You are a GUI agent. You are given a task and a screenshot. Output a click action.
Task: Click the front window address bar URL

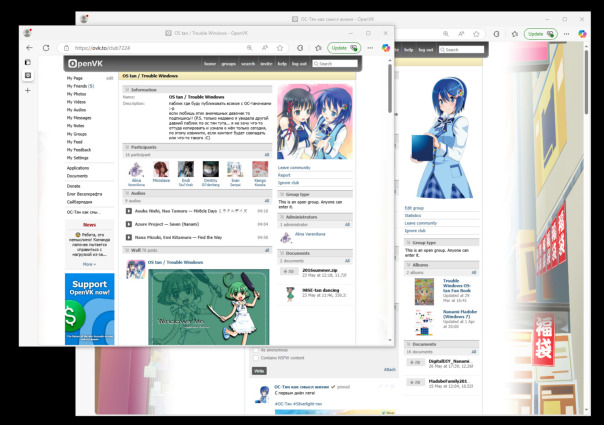pyautogui.click(x=102, y=48)
